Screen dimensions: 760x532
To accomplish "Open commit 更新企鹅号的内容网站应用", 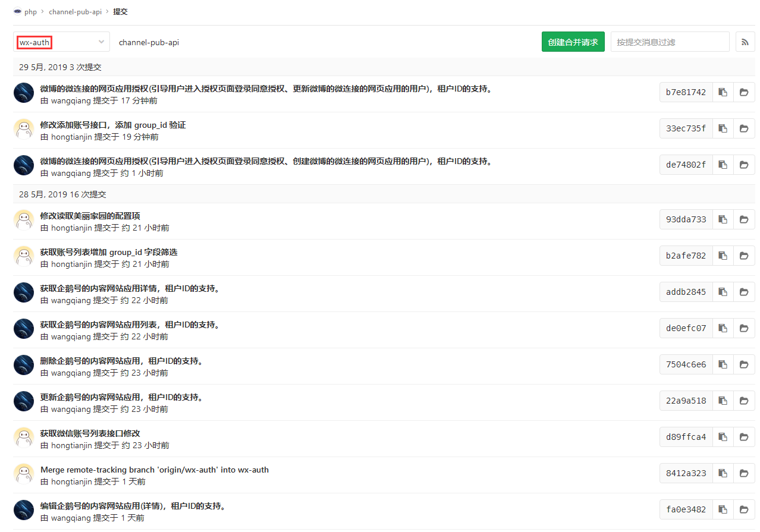I will 123,397.
